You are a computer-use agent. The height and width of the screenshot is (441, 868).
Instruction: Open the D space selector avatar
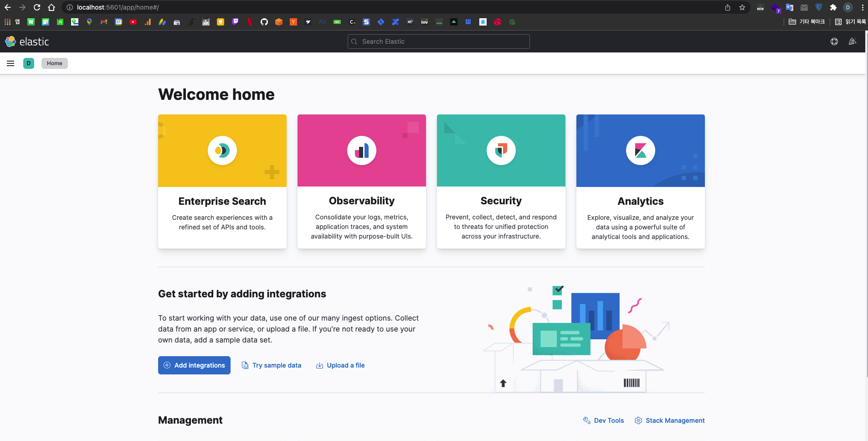pos(29,63)
